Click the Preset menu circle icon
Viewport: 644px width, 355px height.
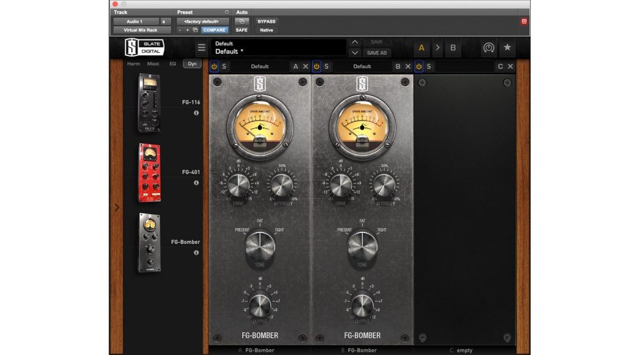point(226,13)
